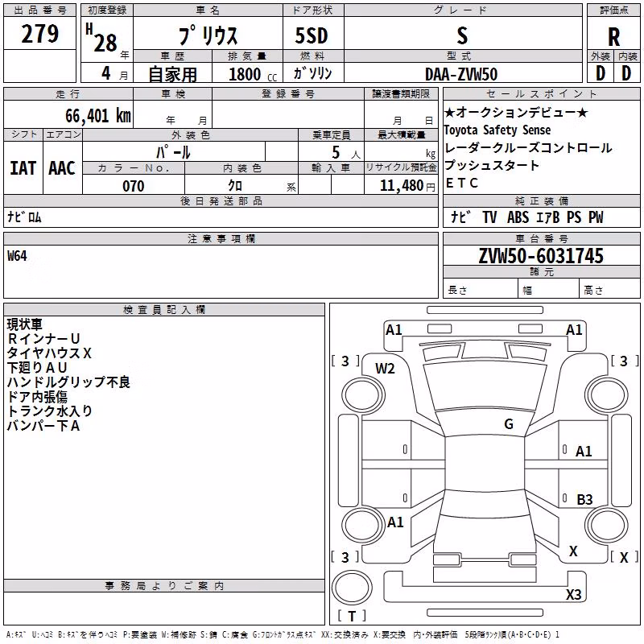Select the inspector note RインナーU

[43, 339]
